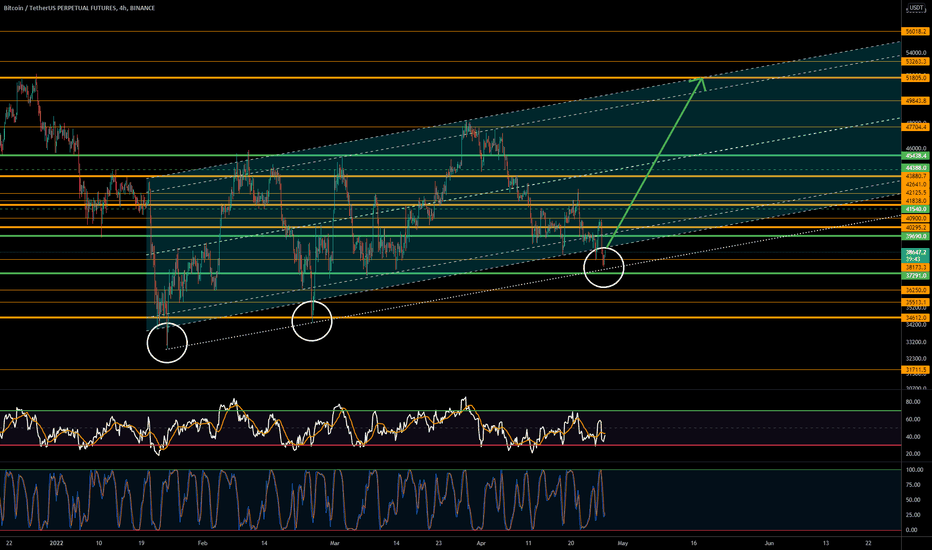
Task: Select the 51805.0 orange price label
Action: click(x=916, y=78)
